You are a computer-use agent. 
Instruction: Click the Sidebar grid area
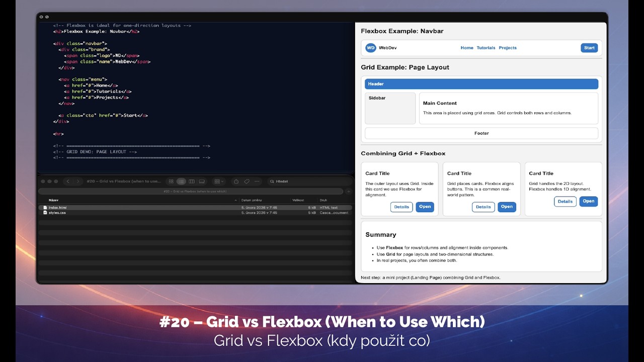(x=390, y=108)
